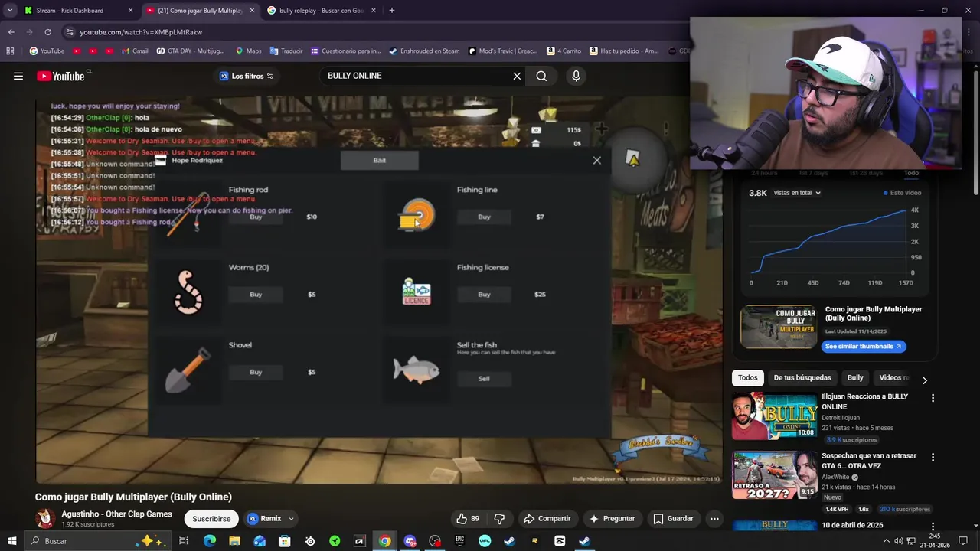Viewport: 980px width, 551px height.
Task: Close the Kick Dashboard tab
Action: [130, 11]
